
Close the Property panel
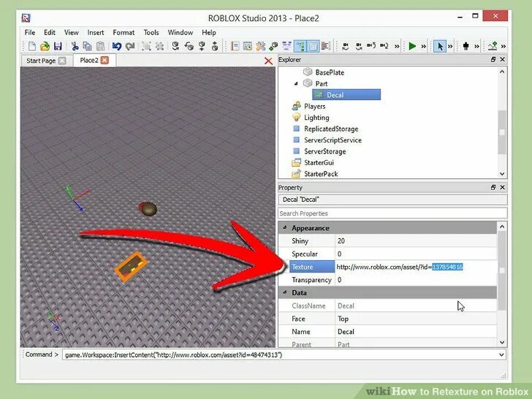pos(503,187)
